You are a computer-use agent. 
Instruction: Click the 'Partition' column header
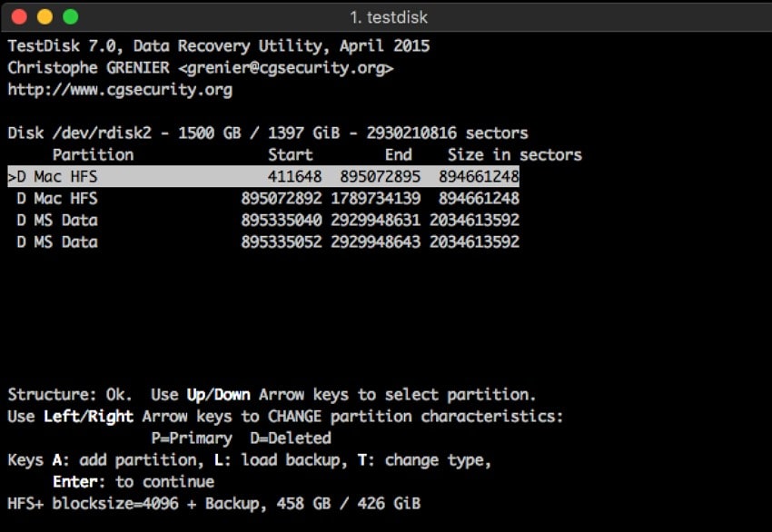click(x=93, y=154)
